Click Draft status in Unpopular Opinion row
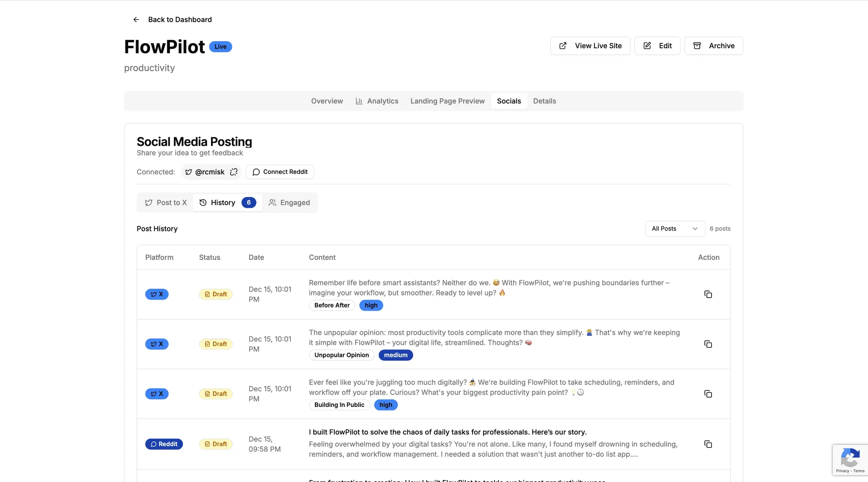 216,344
